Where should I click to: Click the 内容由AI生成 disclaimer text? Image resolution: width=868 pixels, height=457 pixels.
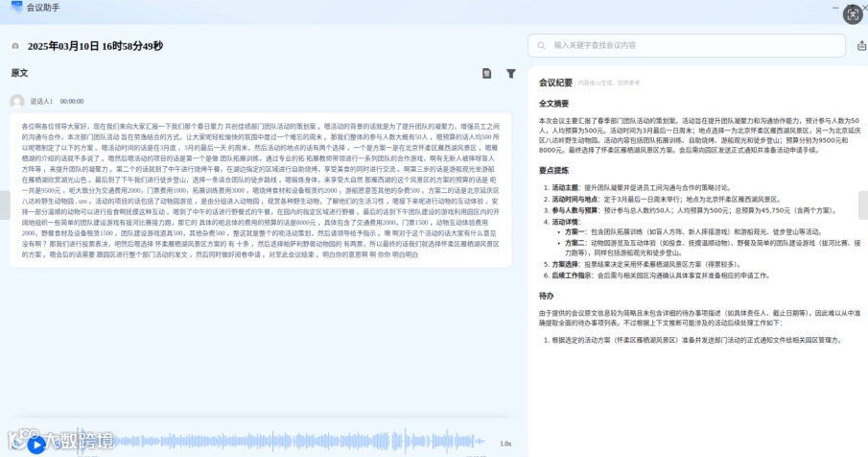click(609, 83)
